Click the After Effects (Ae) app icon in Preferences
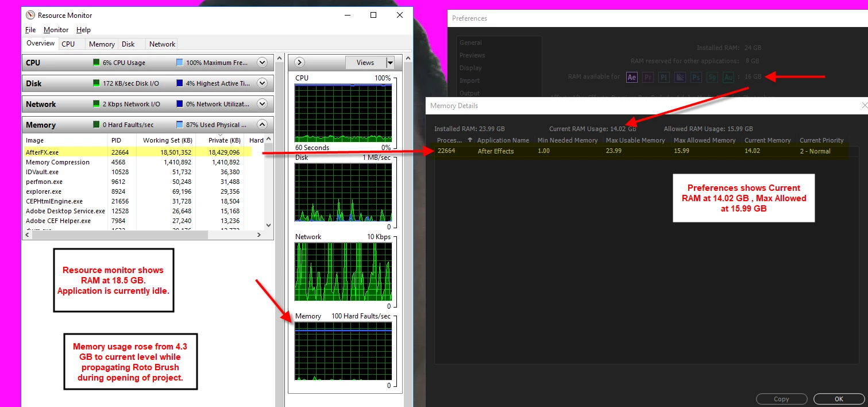The image size is (868, 407). 632,77
